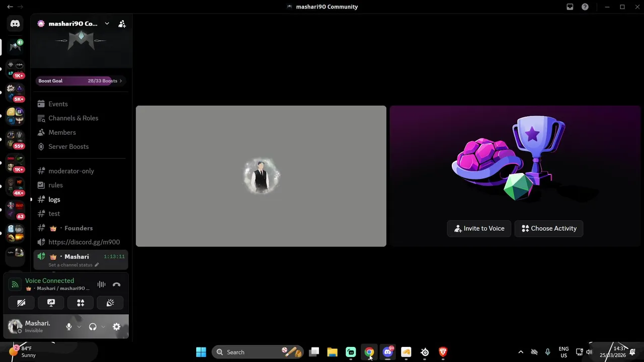Screen dimensions: 644x362
Task: Open server with 63 badge
Action: click(x=15, y=210)
